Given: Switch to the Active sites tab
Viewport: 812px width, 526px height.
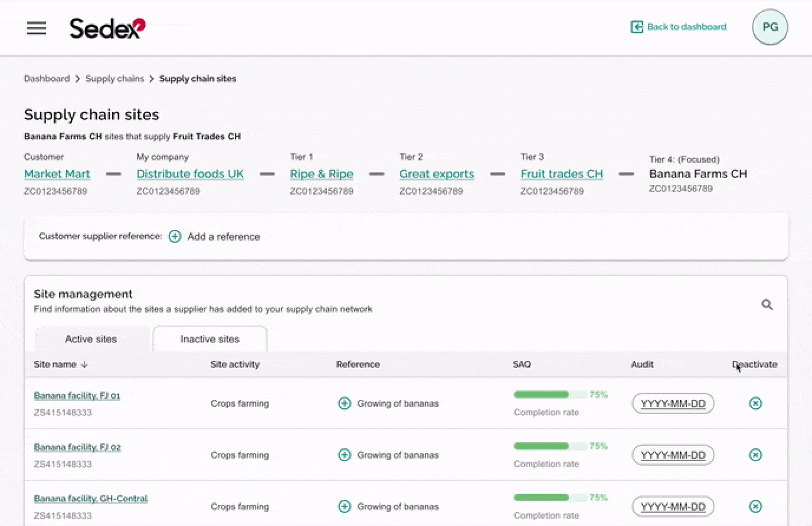Looking at the screenshot, I should click(91, 339).
